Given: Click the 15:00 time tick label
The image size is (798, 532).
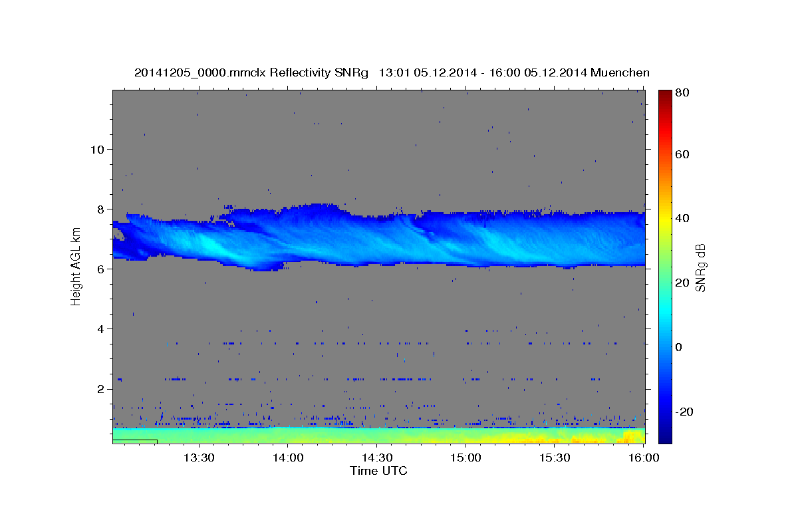Looking at the screenshot, I should (x=465, y=458).
